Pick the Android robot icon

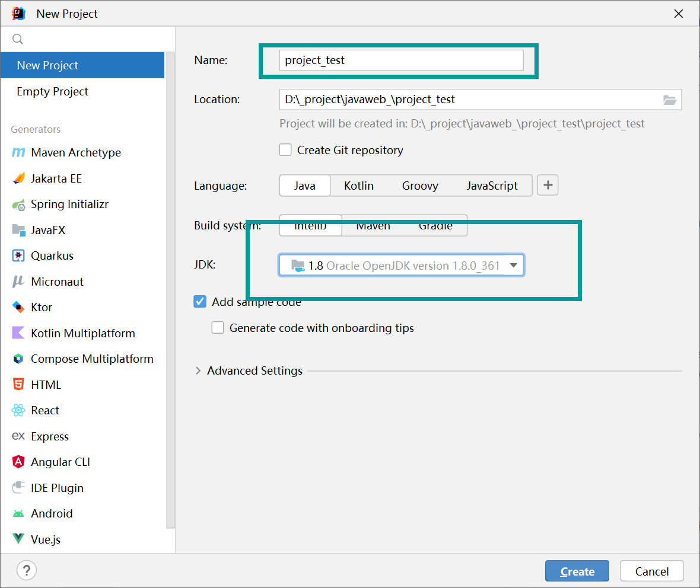tap(18, 513)
